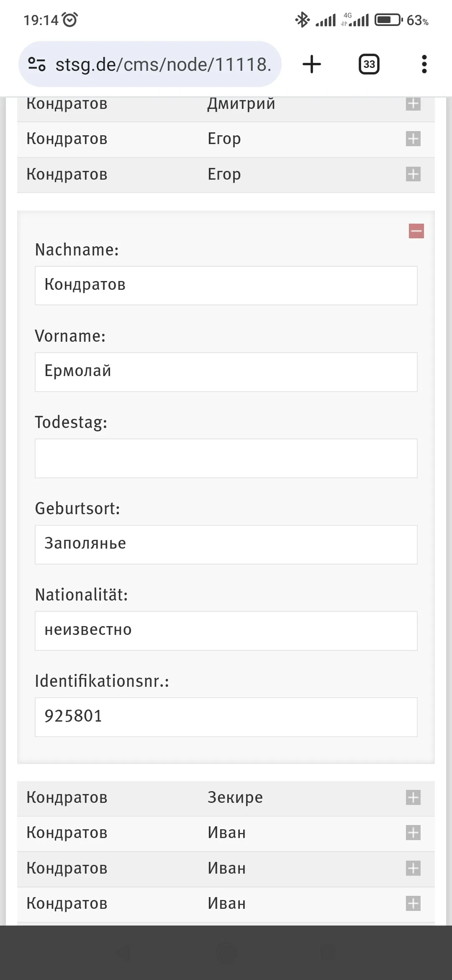Click the Nationalität field showing неизвестно
This screenshot has width=452, height=980.
tap(226, 631)
